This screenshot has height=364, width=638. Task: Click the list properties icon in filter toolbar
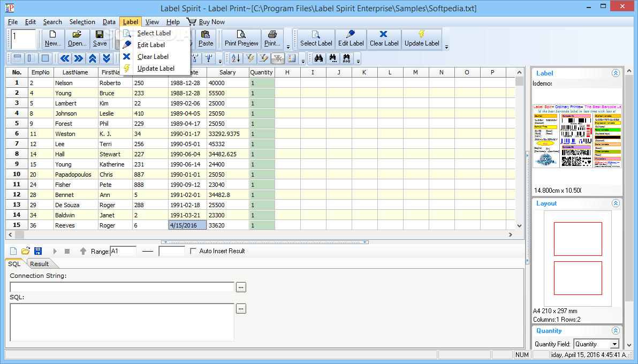point(291,58)
